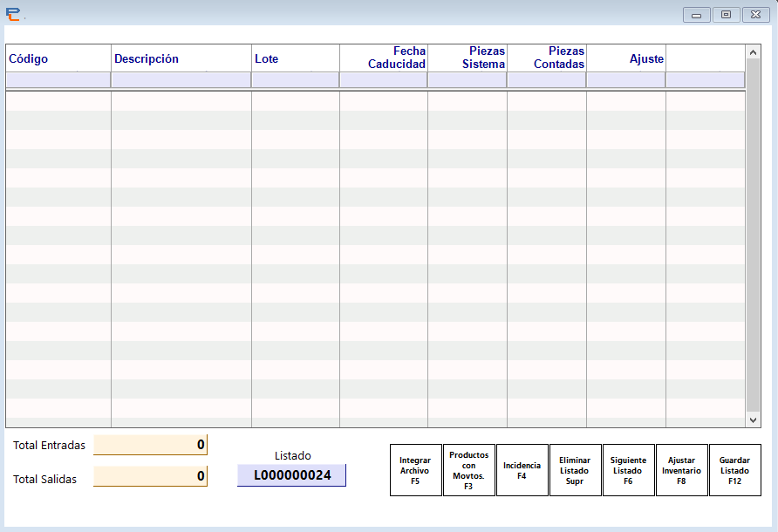
Task: Save with Guardar Listado F12
Action: pos(735,470)
